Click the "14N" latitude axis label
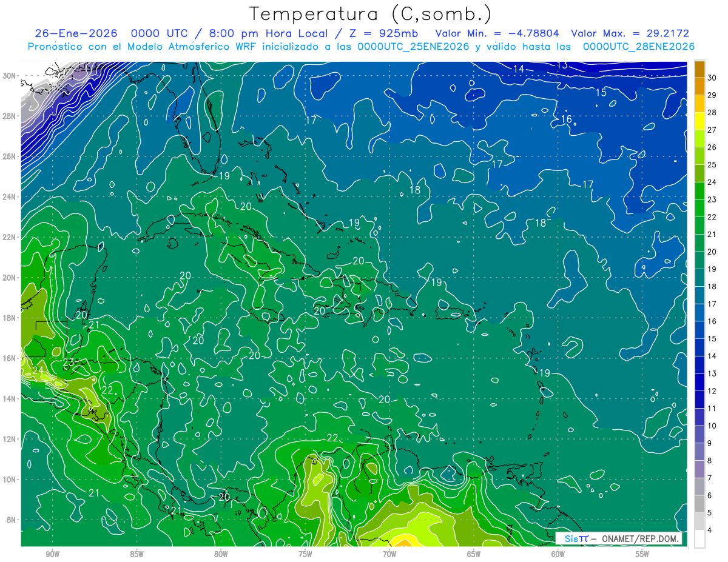The width and height of the screenshot is (728, 562). click(x=10, y=399)
